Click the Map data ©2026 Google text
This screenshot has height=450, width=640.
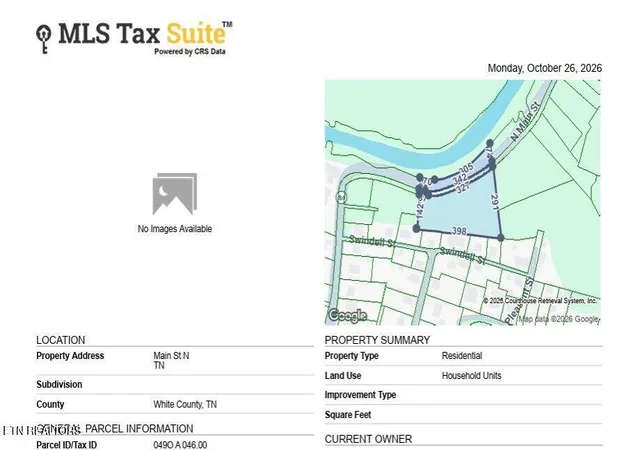click(558, 319)
